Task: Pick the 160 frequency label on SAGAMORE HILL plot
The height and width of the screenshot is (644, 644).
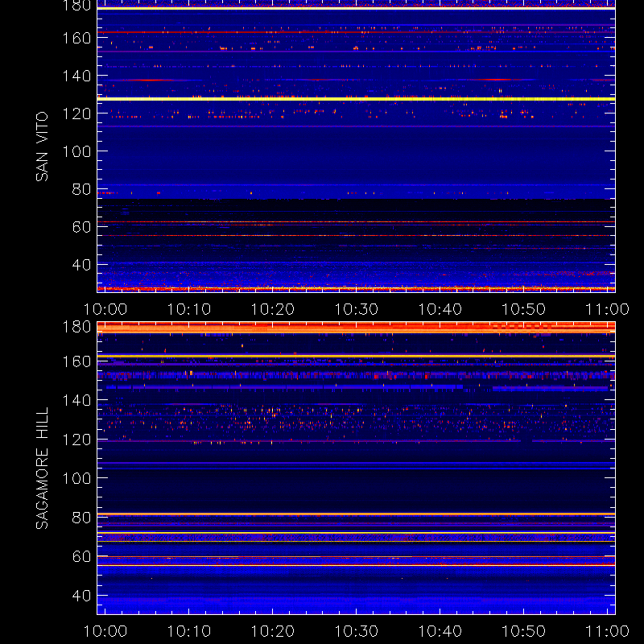Action: click(76, 361)
